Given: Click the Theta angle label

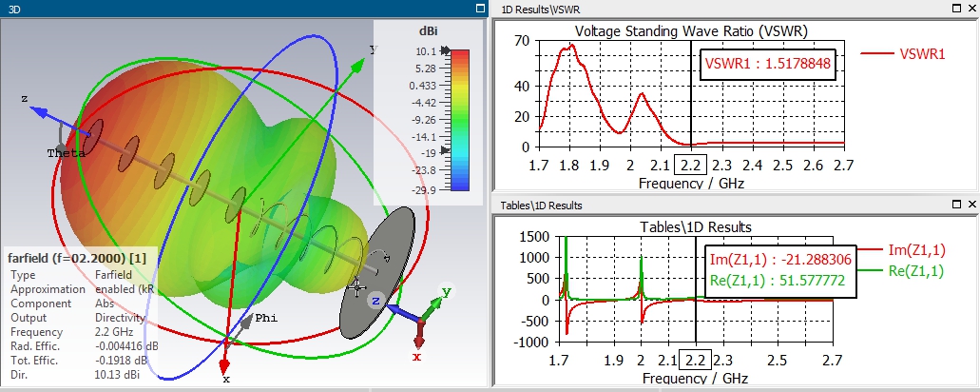Looking at the screenshot, I should (x=66, y=153).
